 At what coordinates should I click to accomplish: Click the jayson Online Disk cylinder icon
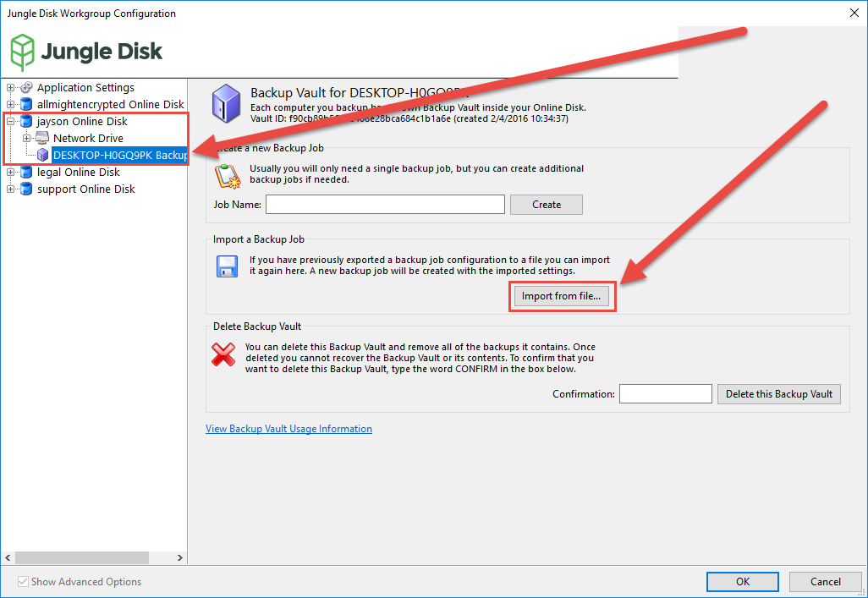(26, 121)
